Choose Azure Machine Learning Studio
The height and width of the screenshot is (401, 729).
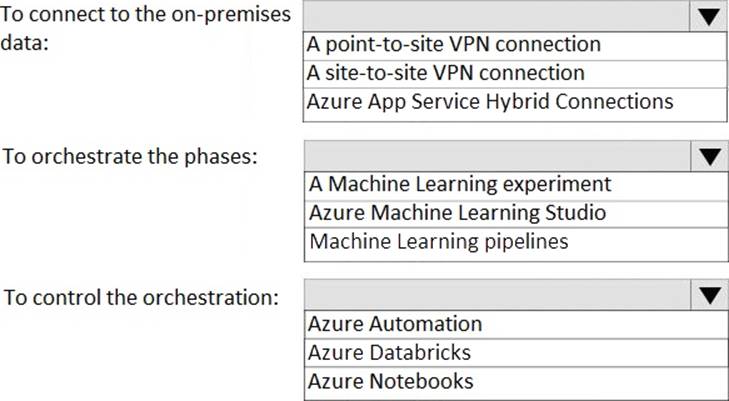[516, 213]
